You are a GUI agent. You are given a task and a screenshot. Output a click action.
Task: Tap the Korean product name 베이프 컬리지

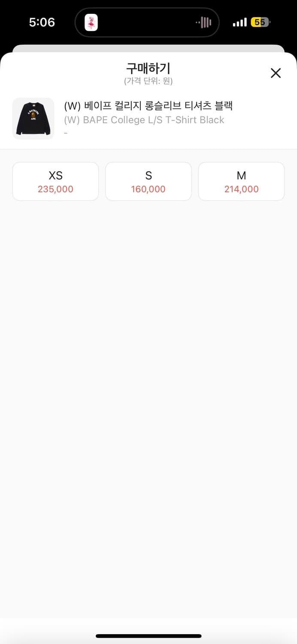tap(148, 106)
